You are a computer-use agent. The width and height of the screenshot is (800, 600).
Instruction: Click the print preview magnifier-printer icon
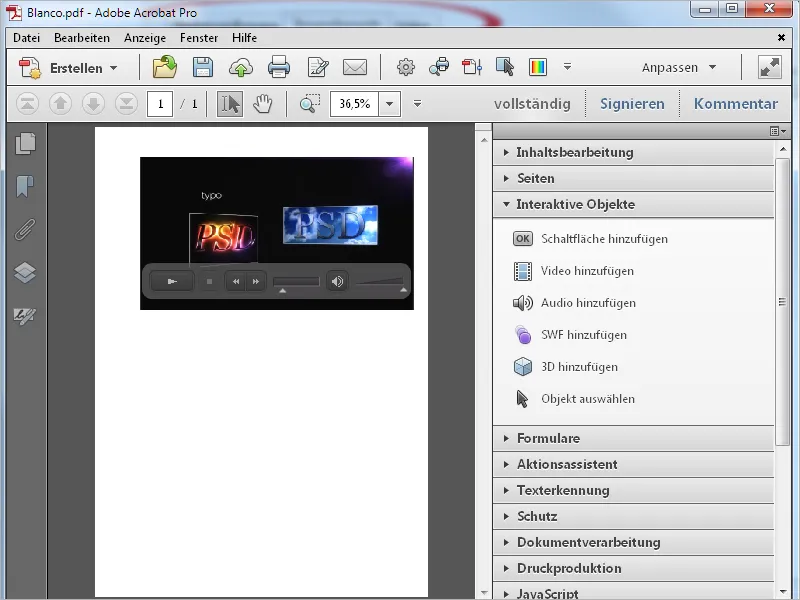point(439,67)
